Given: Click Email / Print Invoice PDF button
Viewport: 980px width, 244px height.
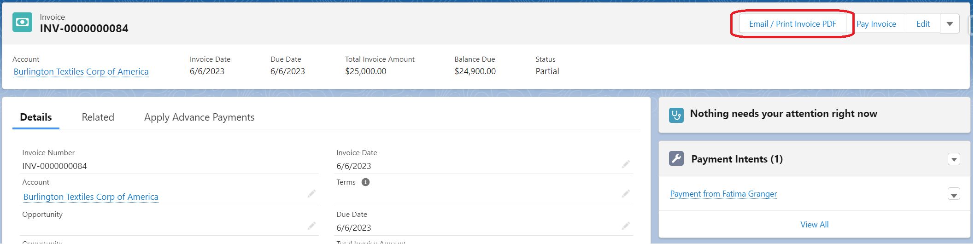Looking at the screenshot, I should tap(792, 24).
